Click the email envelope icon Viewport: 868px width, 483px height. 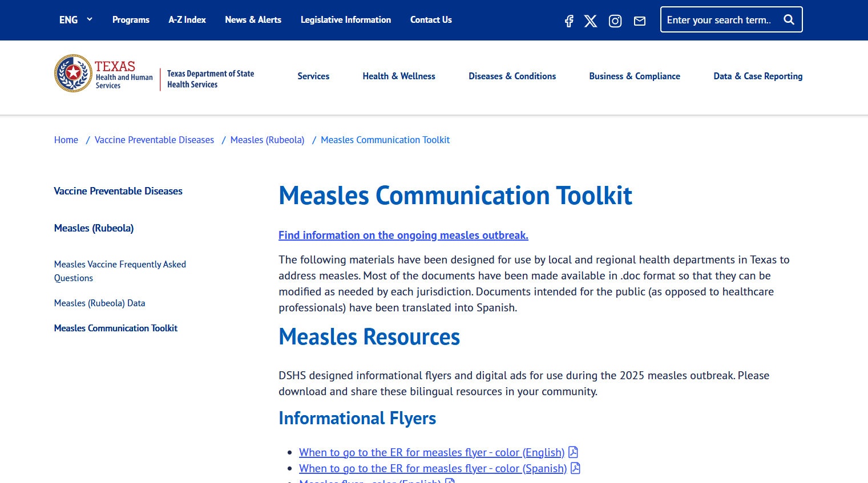point(640,21)
